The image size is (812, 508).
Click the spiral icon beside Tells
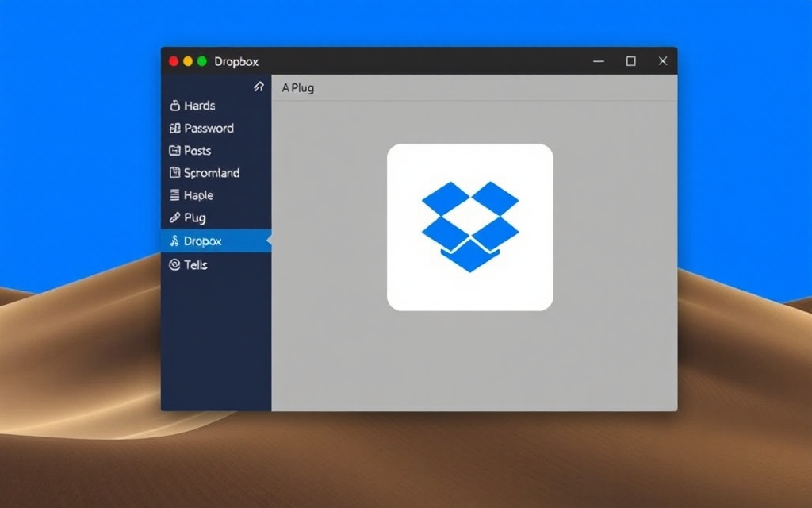pos(175,265)
